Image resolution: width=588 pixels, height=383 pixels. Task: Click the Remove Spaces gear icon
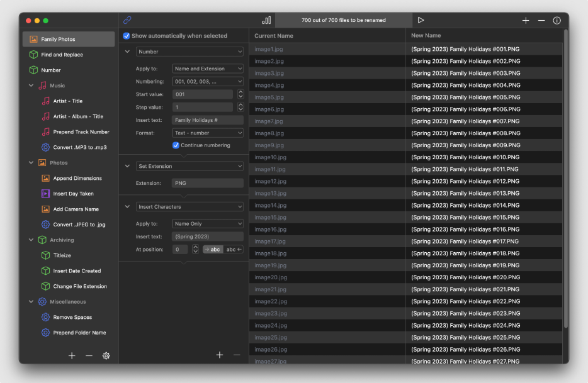46,317
